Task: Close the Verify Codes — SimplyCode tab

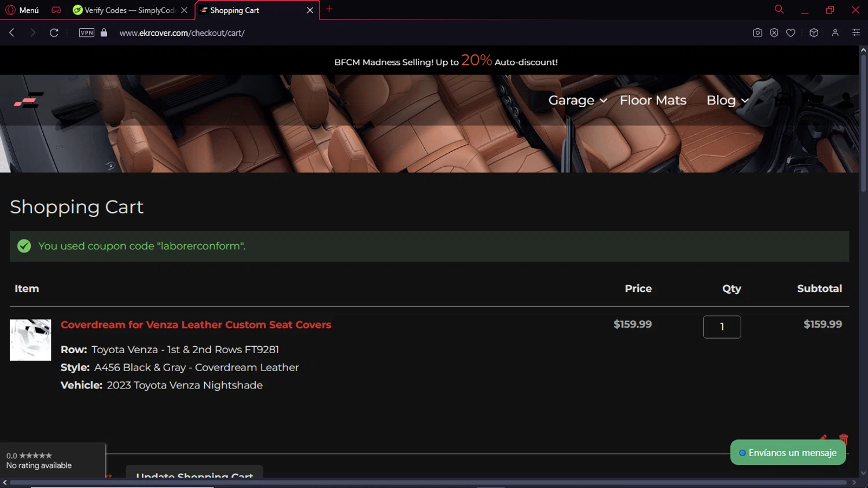Action: point(184,10)
